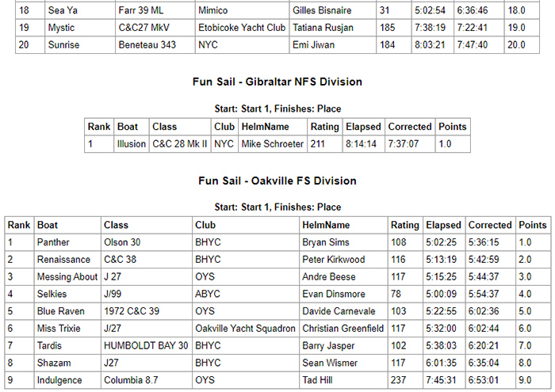Image resolution: width=555 pixels, height=392 pixels.
Task: Select the Panther boat name cell
Action: pyautogui.click(x=53, y=242)
